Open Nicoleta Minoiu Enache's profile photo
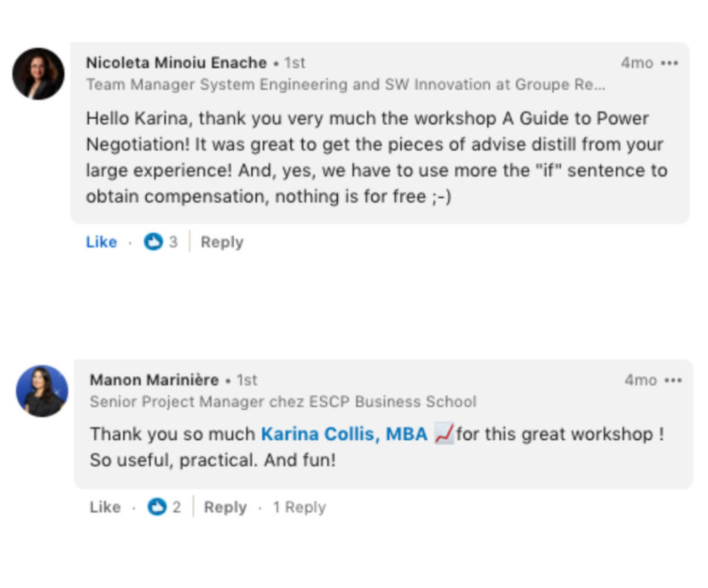The height and width of the screenshot is (588, 708). click(38, 74)
